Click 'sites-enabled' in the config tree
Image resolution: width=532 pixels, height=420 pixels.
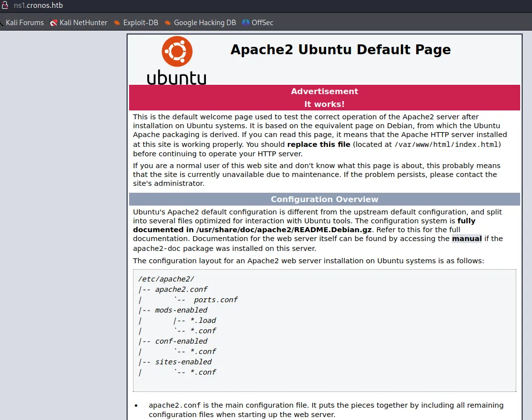pyautogui.click(x=183, y=362)
